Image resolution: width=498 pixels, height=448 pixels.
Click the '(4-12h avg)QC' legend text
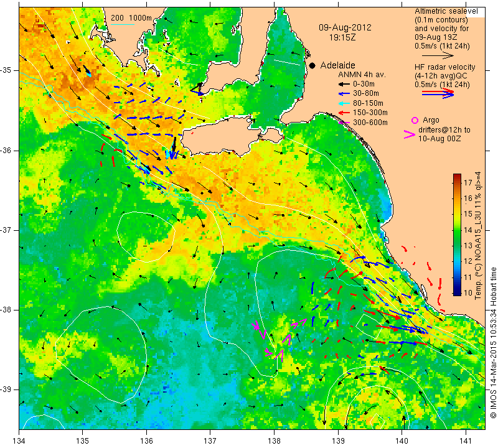point(439,76)
